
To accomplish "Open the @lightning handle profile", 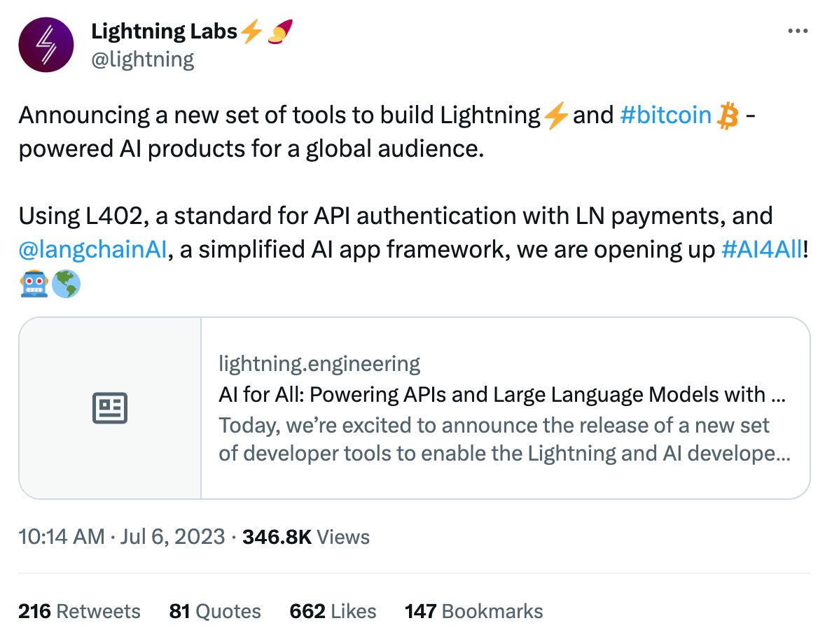I will pyautogui.click(x=143, y=59).
